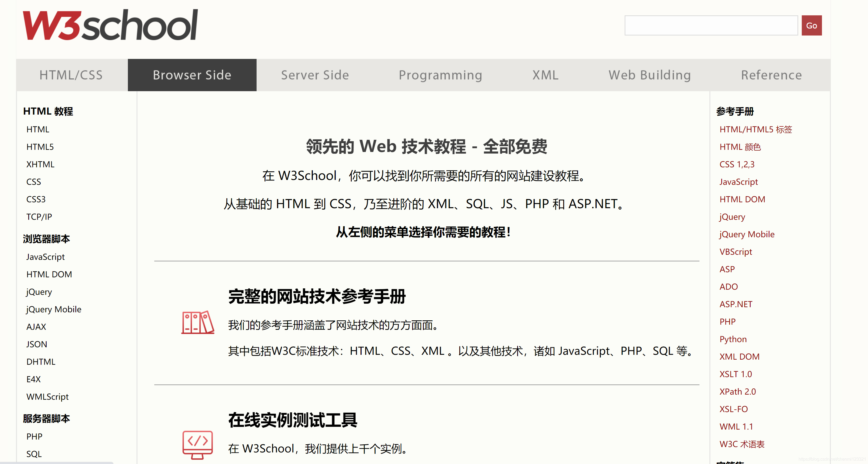Image resolution: width=868 pixels, height=464 pixels.
Task: Open the CSS3 tutorial link
Action: [x=36, y=199]
